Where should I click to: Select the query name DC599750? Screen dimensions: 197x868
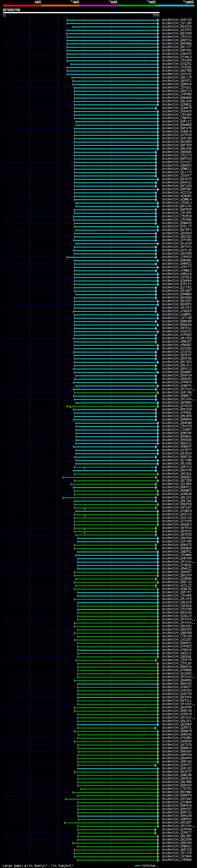point(11,10)
